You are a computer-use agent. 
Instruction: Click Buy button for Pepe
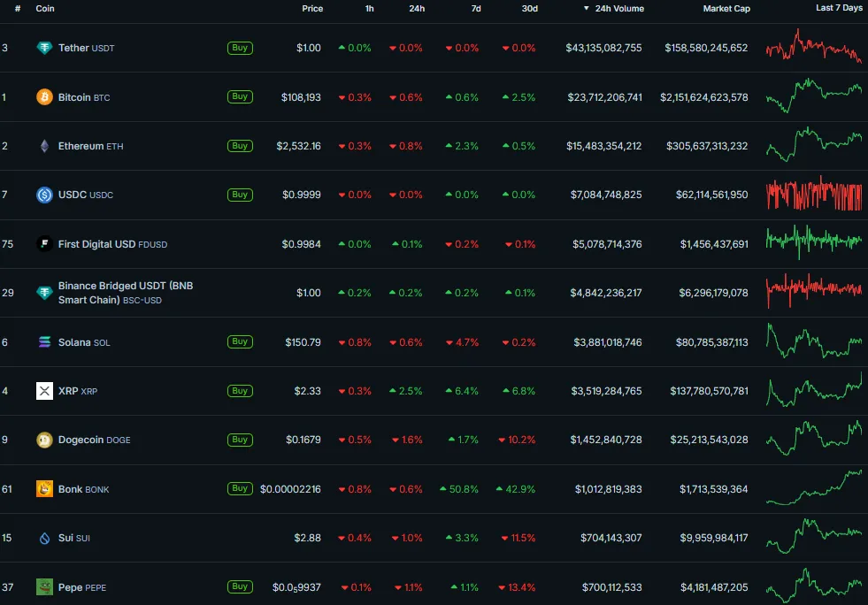[x=240, y=586]
